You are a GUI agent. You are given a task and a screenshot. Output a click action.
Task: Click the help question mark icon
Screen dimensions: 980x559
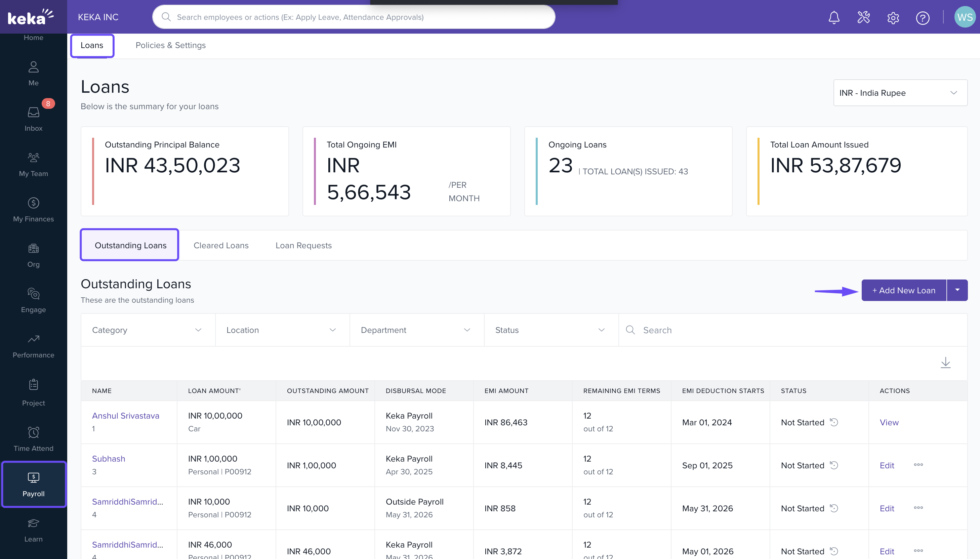pos(923,18)
